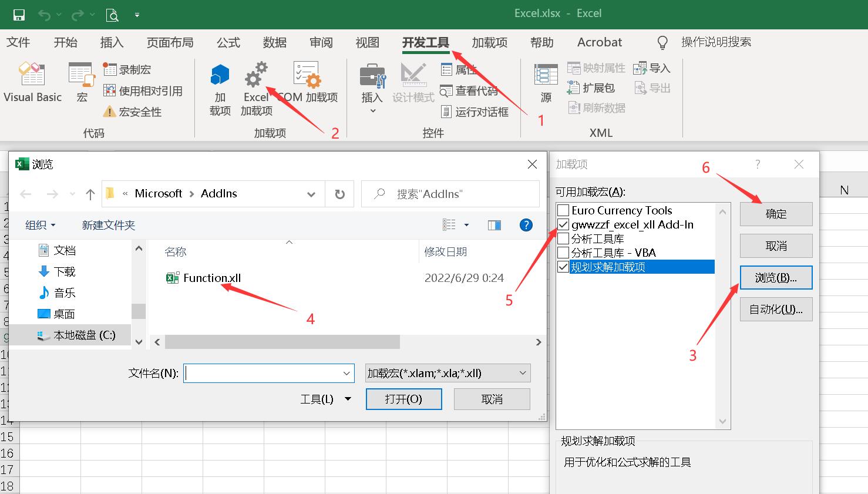The height and width of the screenshot is (494, 868).
Task: Click 自动化(U)... button
Action: [776, 309]
